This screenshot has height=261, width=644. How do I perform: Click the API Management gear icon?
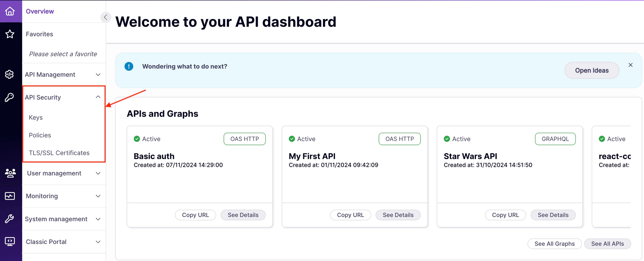pos(10,74)
